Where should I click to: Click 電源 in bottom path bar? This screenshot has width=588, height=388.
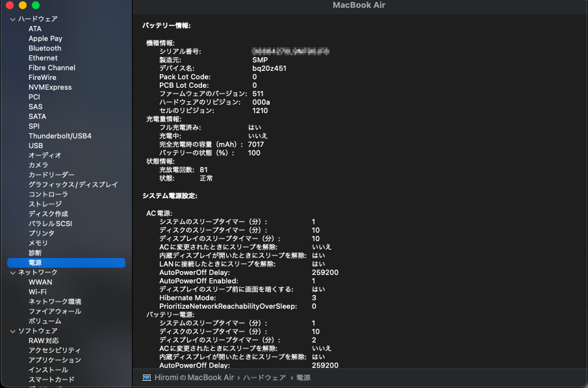(303, 378)
